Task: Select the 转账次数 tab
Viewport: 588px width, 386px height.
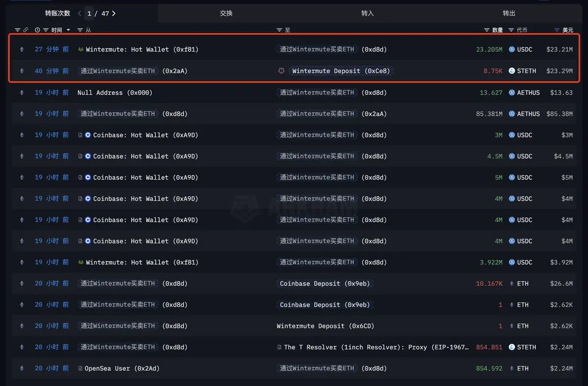Action: (x=58, y=13)
